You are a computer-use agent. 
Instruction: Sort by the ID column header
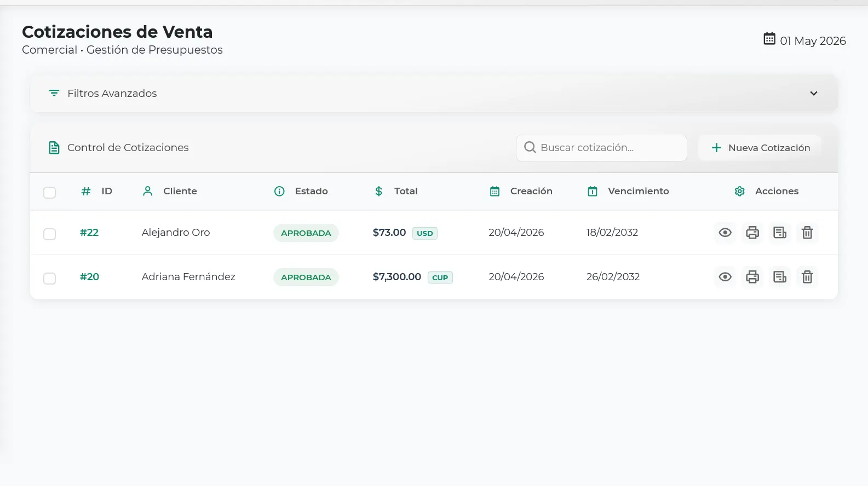(x=107, y=191)
